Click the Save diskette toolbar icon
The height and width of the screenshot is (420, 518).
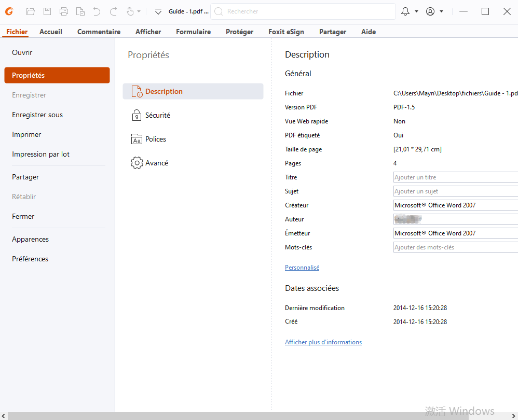click(x=47, y=11)
